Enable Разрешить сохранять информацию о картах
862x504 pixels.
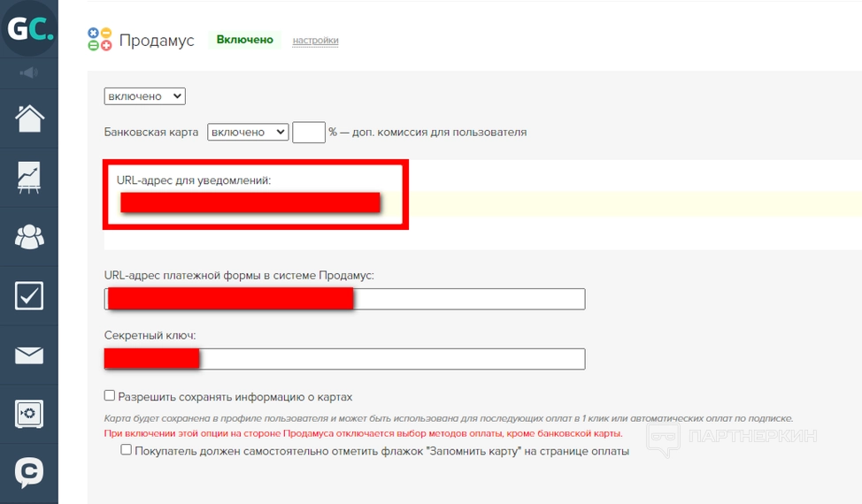click(x=110, y=396)
